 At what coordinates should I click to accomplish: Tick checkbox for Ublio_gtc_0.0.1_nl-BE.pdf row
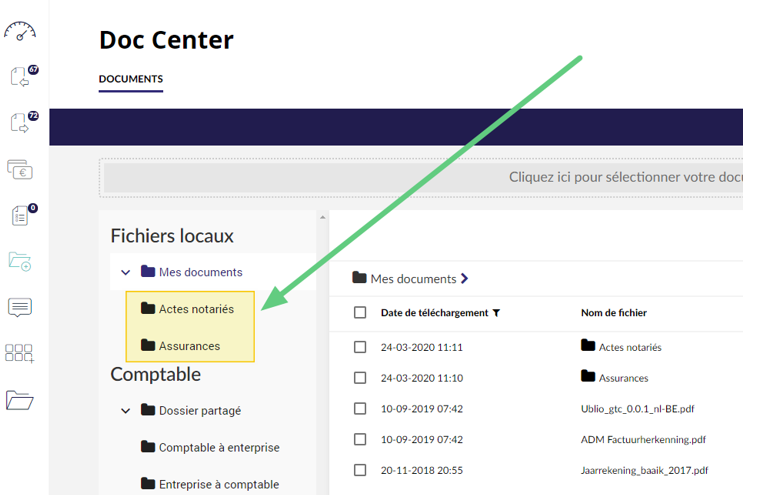click(x=360, y=409)
